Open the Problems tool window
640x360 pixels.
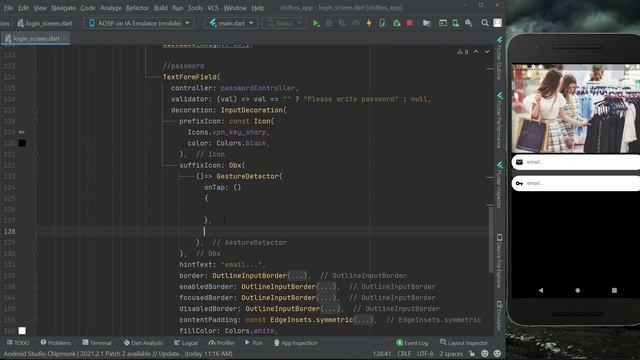tap(56, 343)
